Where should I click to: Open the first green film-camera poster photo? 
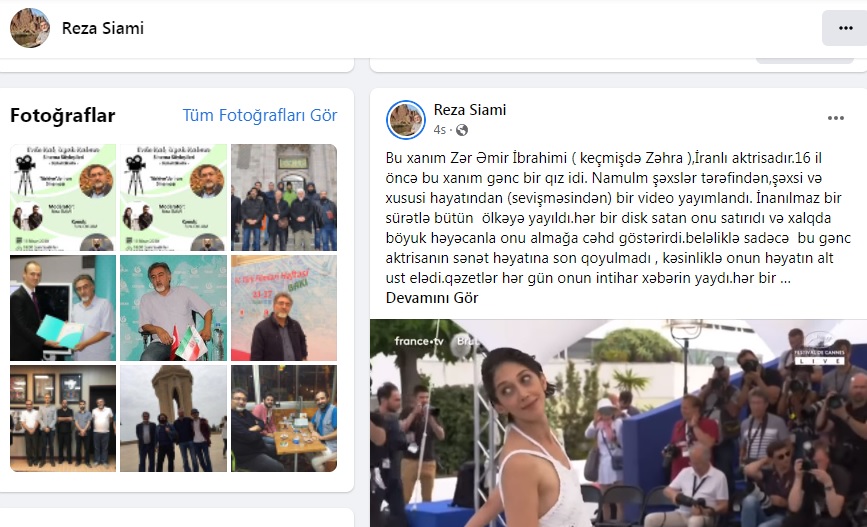63,197
